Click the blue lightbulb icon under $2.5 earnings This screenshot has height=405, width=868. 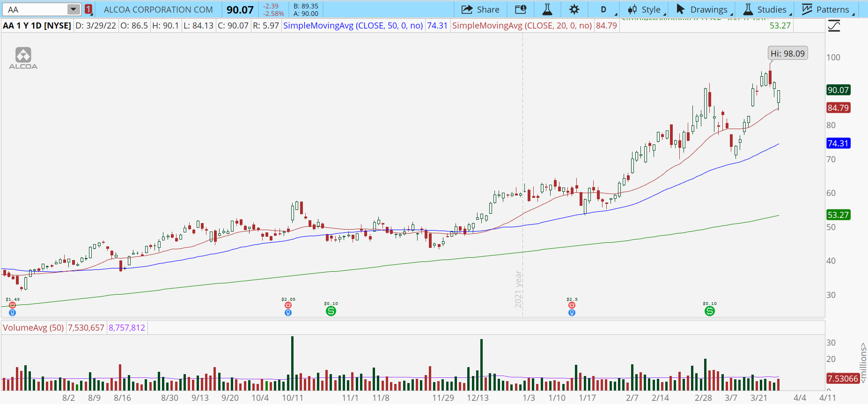(572, 313)
